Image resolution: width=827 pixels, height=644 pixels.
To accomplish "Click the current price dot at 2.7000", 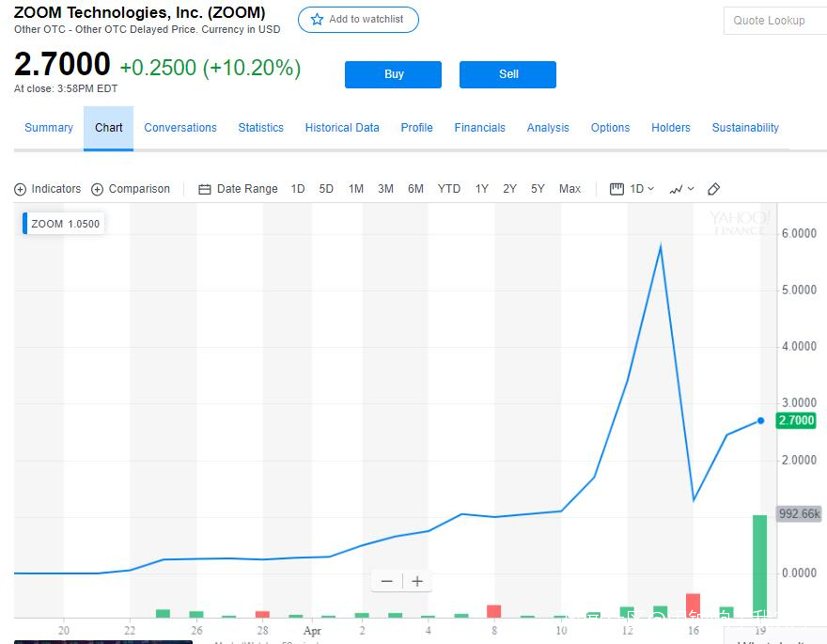I will pyautogui.click(x=760, y=420).
